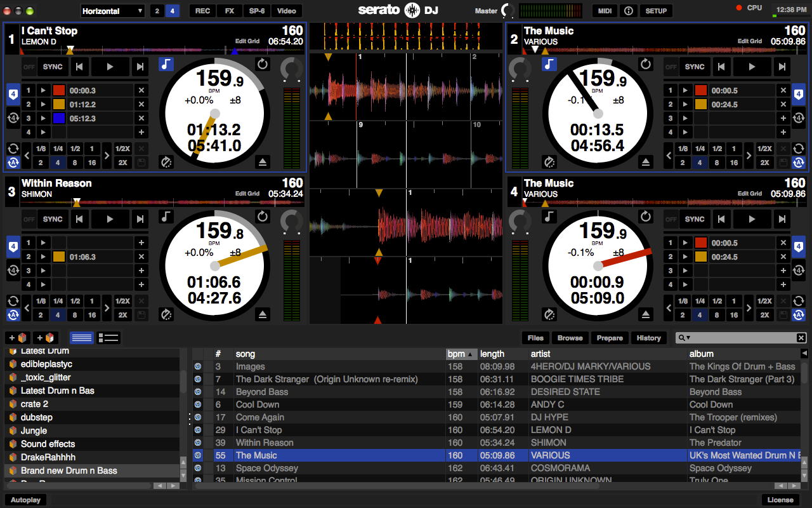Add cue point 4 on deck 1
This screenshot has width=812, height=508.
[x=141, y=132]
